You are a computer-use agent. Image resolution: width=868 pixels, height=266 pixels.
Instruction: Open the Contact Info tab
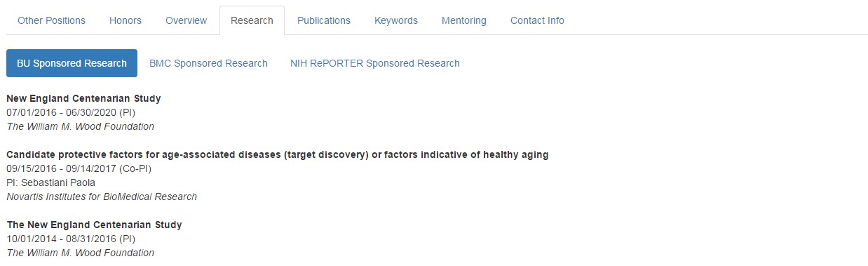pos(537,20)
